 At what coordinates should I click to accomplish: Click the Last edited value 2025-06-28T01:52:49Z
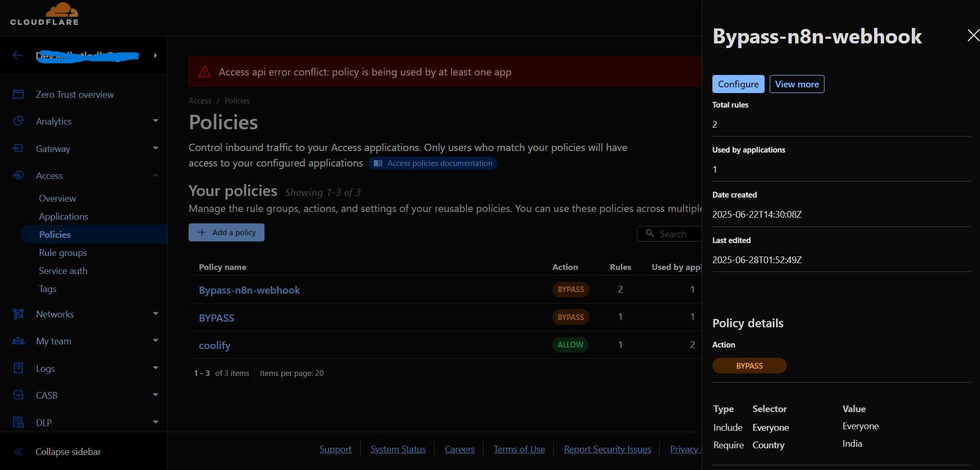(757, 260)
